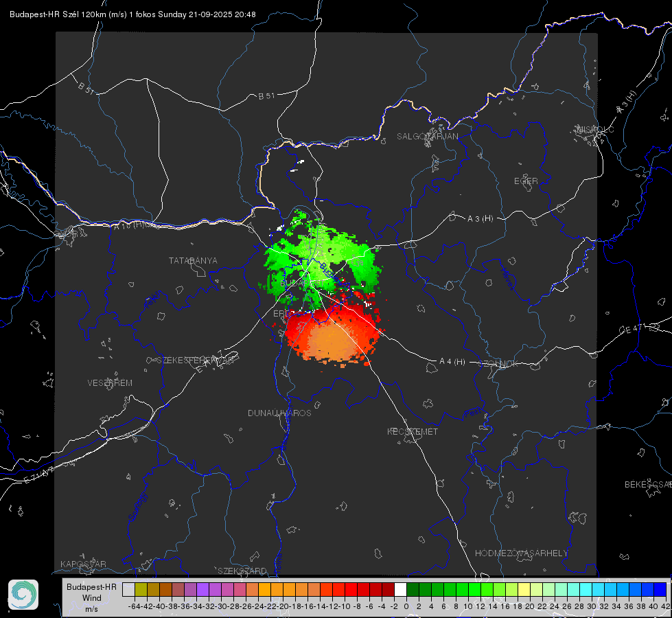672x618 pixels.
Task: Select the yellow swatch between 18 and 20
Action: pos(524,589)
